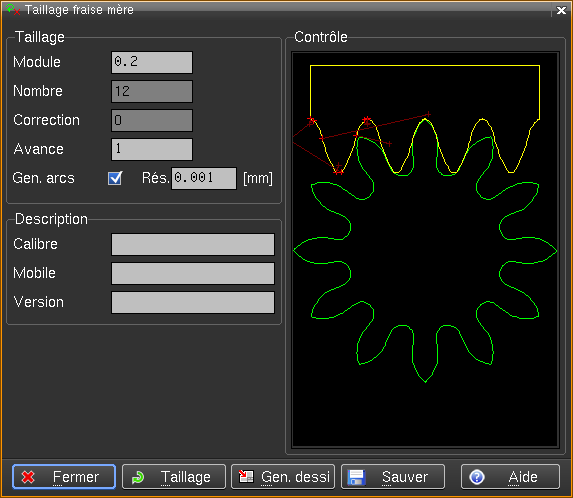Click the green arrow Taillage icon
The width and height of the screenshot is (573, 498).
[138, 477]
